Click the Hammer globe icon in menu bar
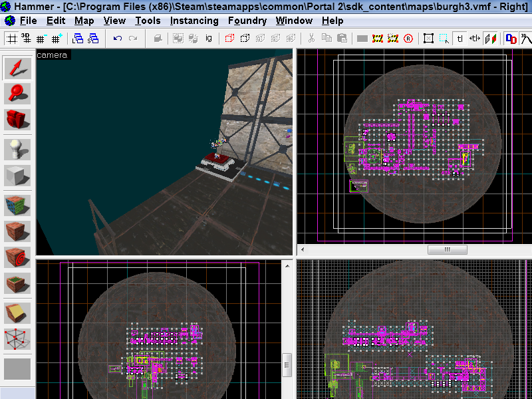Screen dimensions: 532x399 [x=10, y=21]
